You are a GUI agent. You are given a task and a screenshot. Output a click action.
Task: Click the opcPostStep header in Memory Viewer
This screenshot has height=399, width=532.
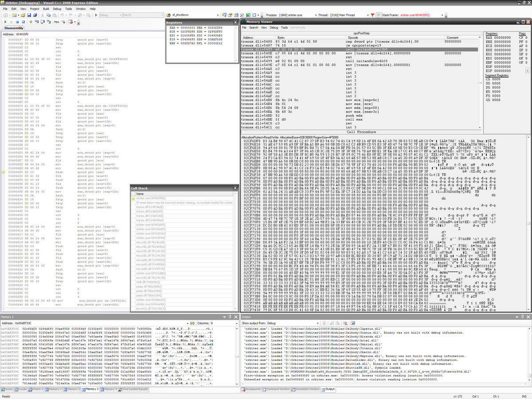361,33
